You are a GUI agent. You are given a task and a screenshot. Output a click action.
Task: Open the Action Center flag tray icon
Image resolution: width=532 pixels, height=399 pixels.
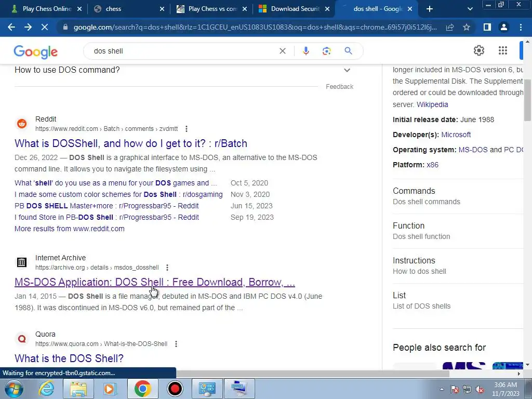click(455, 390)
